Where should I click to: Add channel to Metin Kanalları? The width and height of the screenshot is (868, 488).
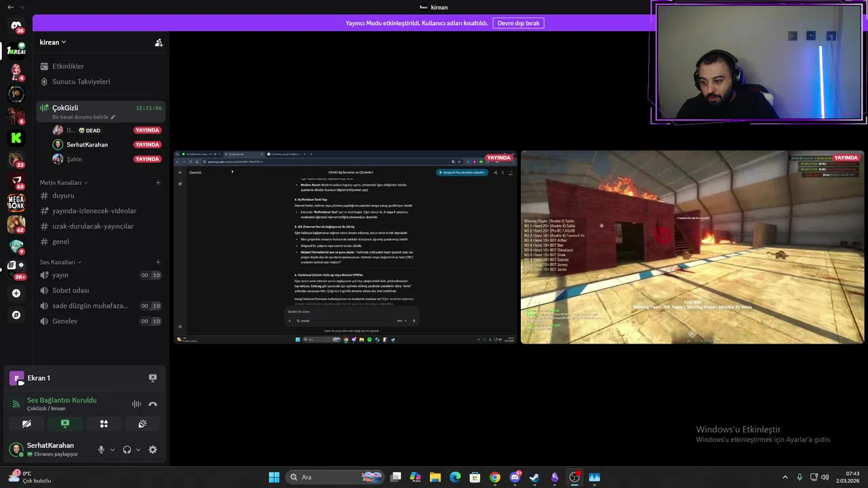(158, 182)
